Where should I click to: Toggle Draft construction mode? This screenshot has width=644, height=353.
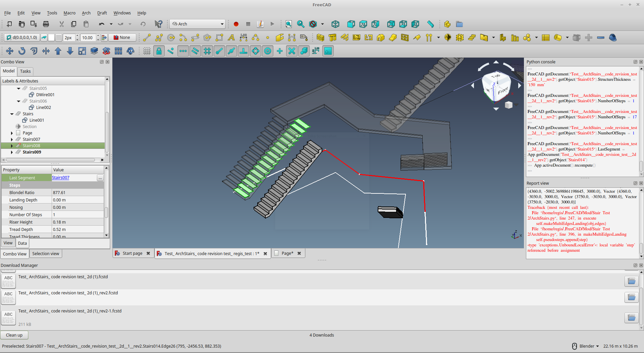tap(44, 38)
